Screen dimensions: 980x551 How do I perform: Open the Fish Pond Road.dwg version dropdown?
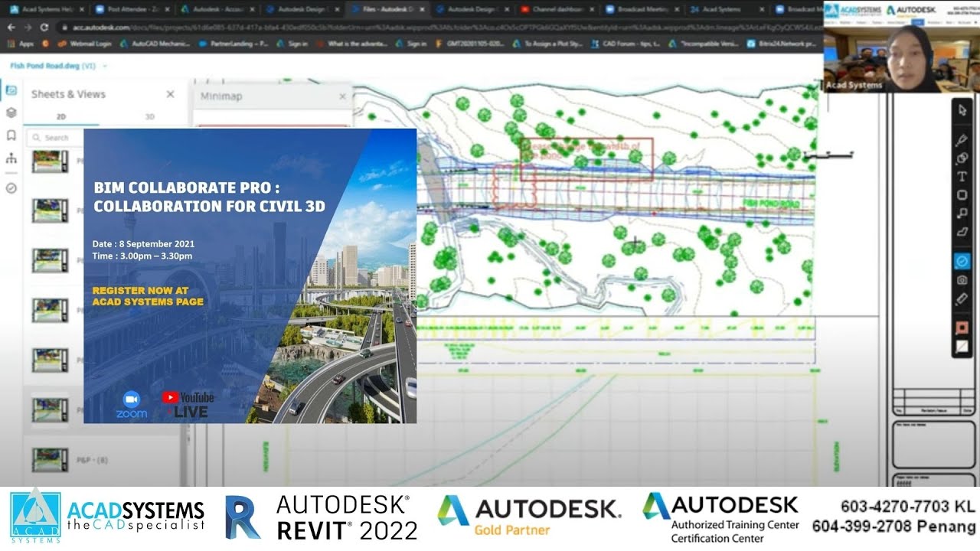[x=104, y=66]
